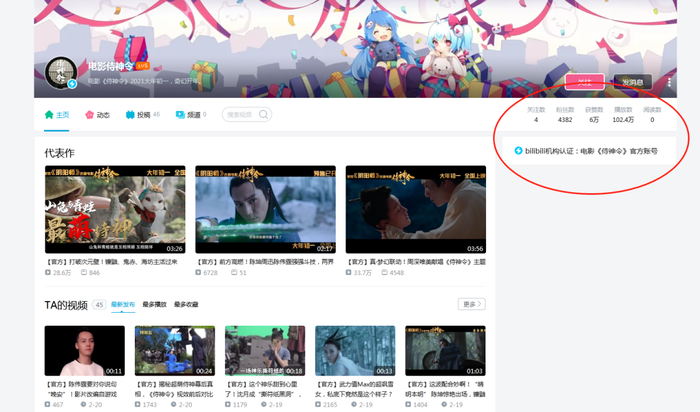Viewport: 700px width, 412px height.
Task: Open 陈伟霆要对你说句晚安 video link
Action: pos(82,389)
